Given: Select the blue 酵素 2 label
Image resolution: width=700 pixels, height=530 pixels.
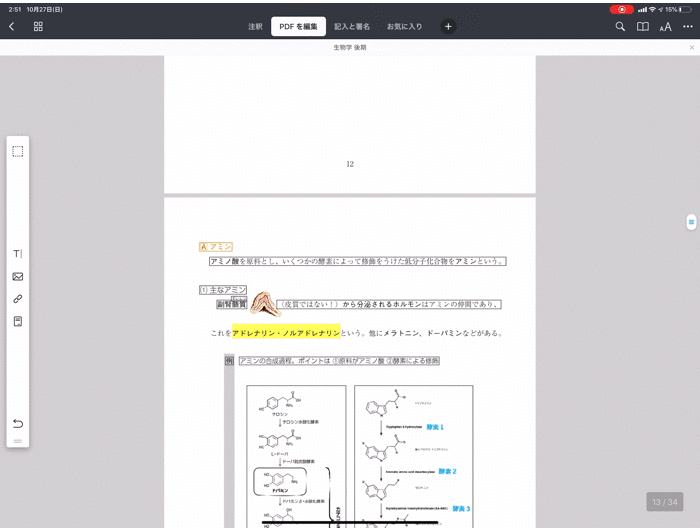Looking at the screenshot, I should pos(447,471).
